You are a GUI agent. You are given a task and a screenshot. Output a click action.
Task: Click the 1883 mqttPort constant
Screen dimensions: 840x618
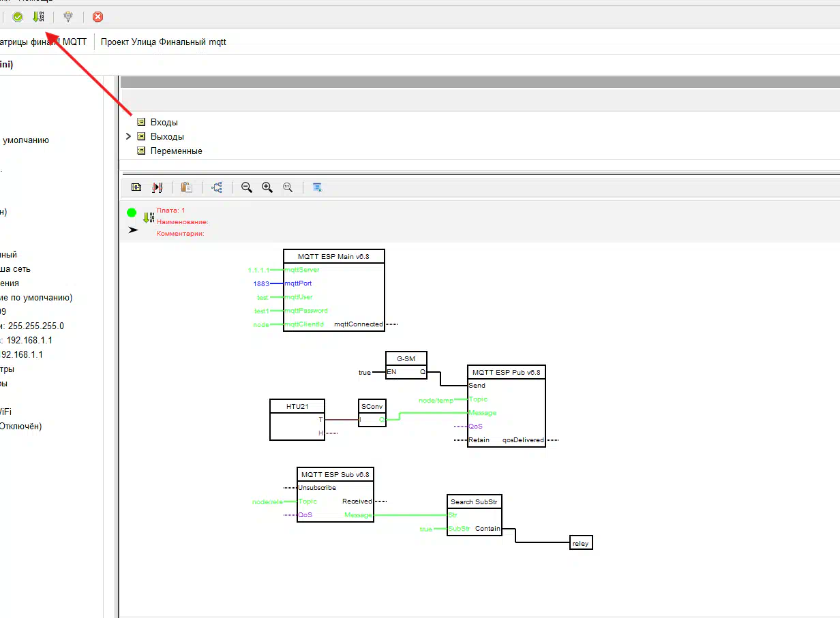(261, 283)
